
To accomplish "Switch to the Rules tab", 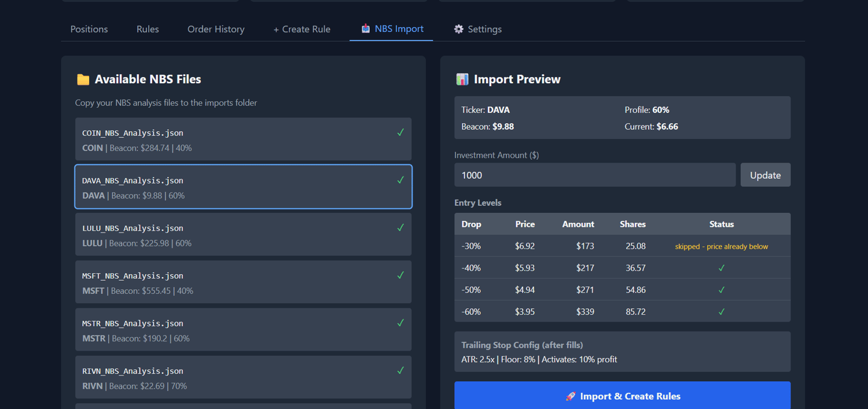I will tap(148, 29).
